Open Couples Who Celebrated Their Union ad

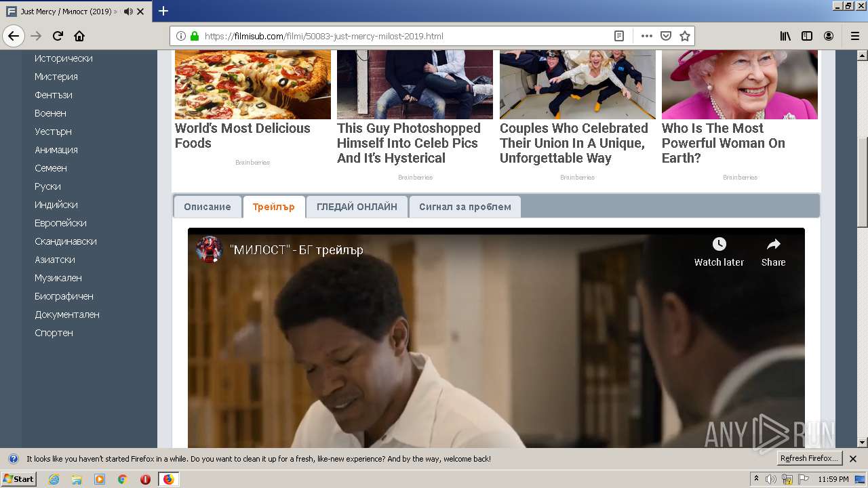coord(574,143)
